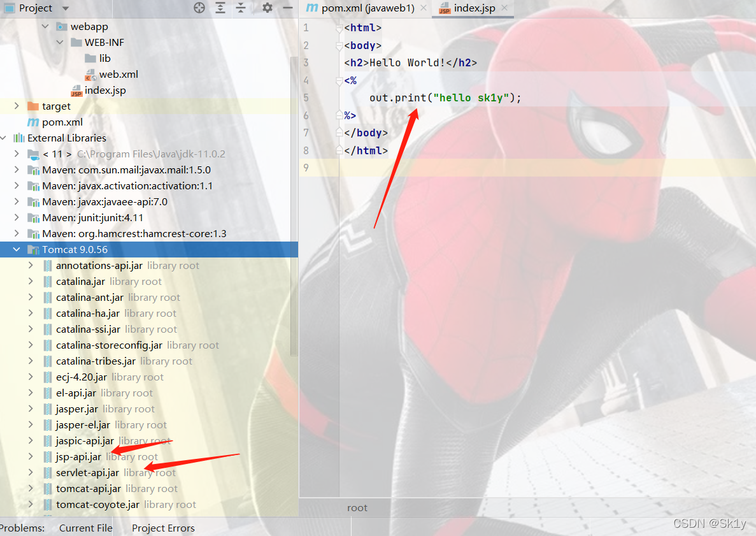Viewport: 756px width, 536px height.
Task: Click the target folder icon
Action: pos(33,106)
